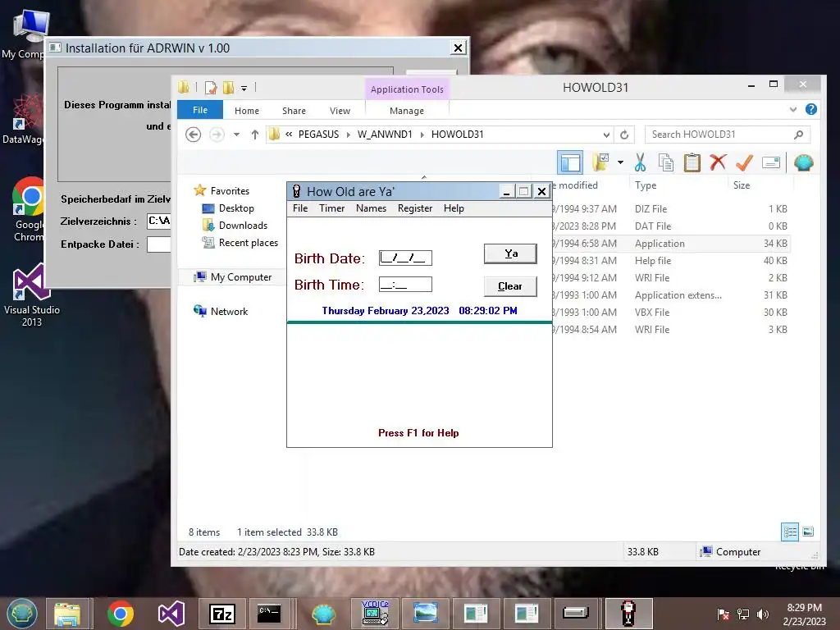840x630 pixels.
Task: Switch to Details view icon in status bar
Action: (x=790, y=532)
